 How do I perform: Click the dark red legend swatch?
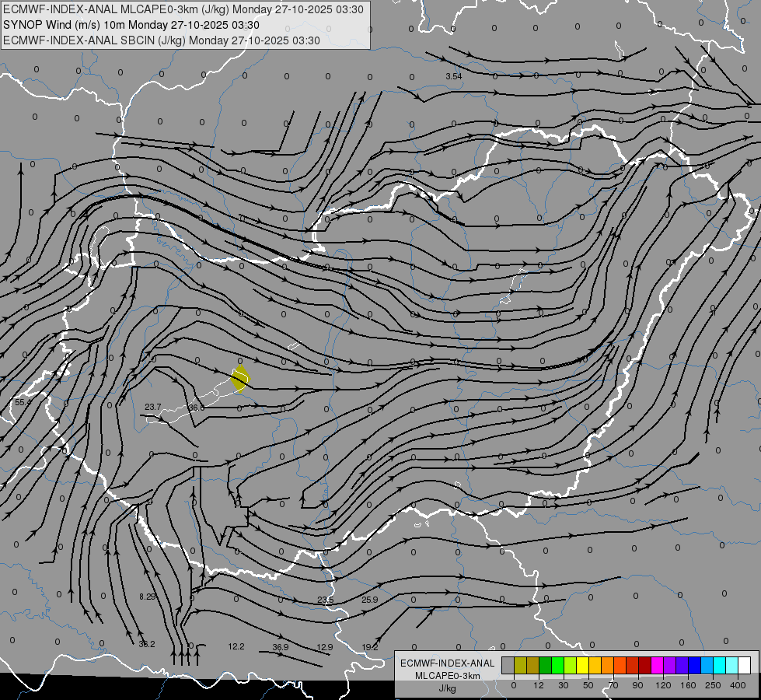[x=644, y=665]
